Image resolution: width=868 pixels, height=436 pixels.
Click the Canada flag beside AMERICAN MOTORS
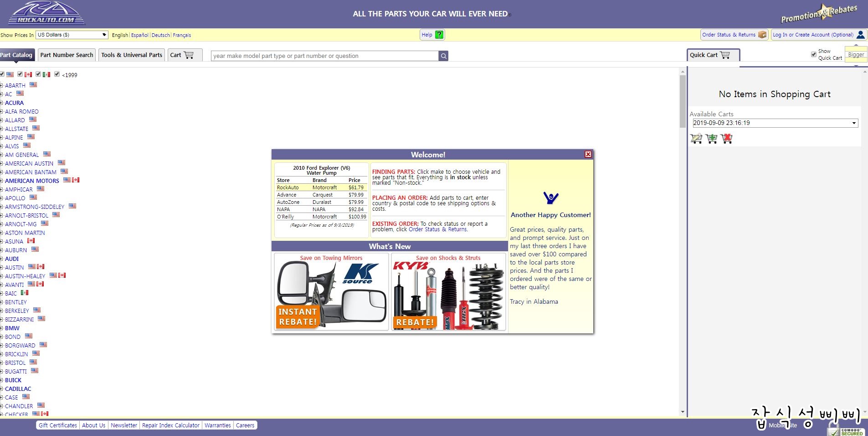click(76, 180)
